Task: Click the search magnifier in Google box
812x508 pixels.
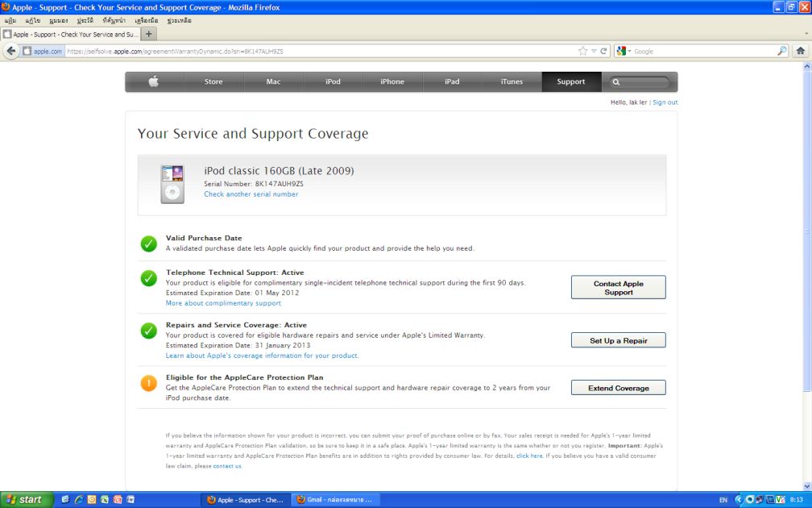Action: tap(781, 51)
